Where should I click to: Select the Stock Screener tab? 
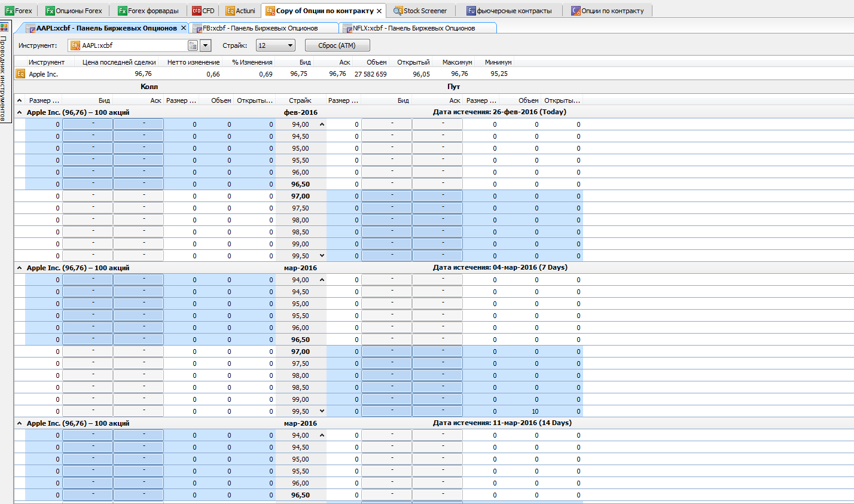420,11
